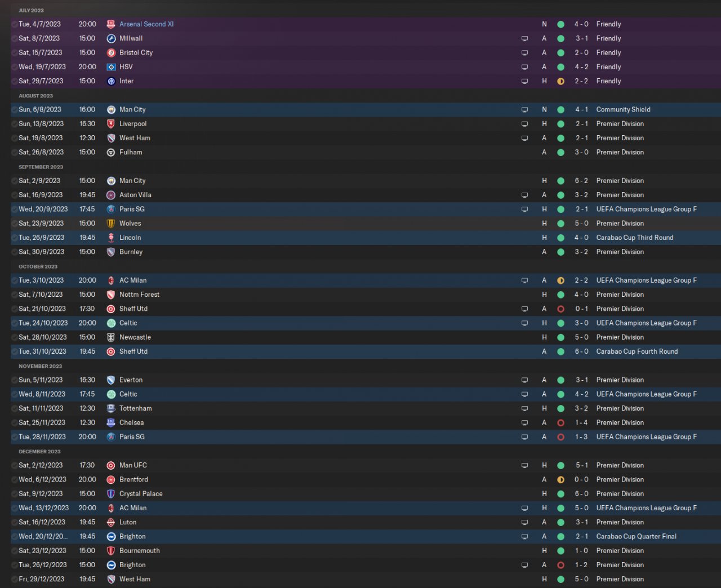
Task: Click the SEPTEMBER 2023 month header
Action: [41, 167]
